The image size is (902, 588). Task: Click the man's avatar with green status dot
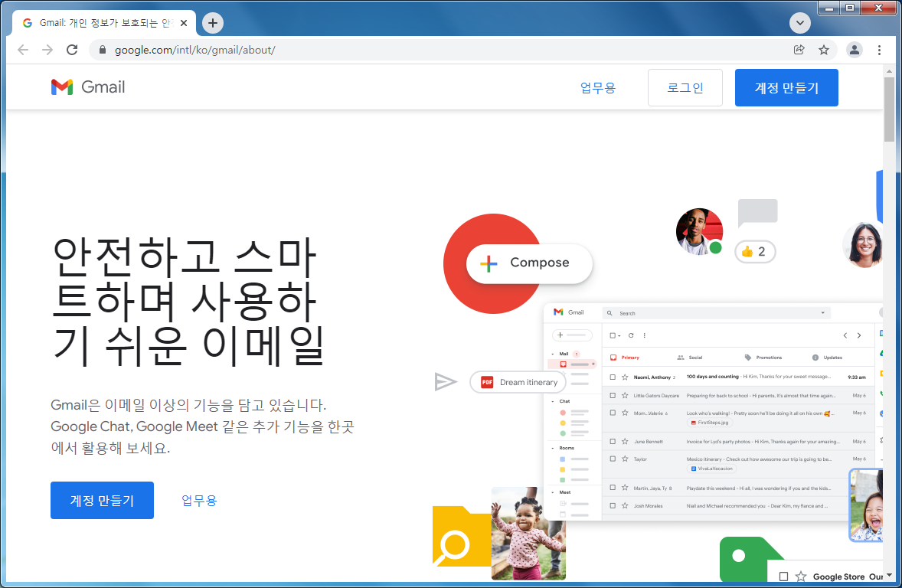point(700,232)
